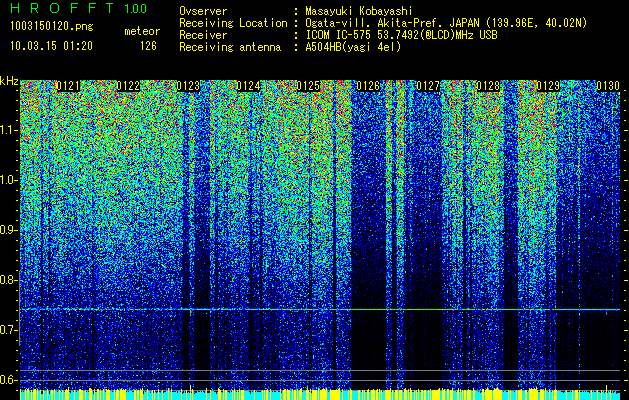Click the 0128 time marker
This screenshot has height=400, width=629.
click(x=488, y=86)
